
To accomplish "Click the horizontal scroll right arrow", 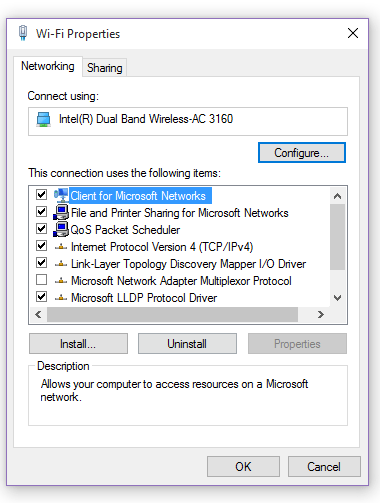I will point(321,314).
